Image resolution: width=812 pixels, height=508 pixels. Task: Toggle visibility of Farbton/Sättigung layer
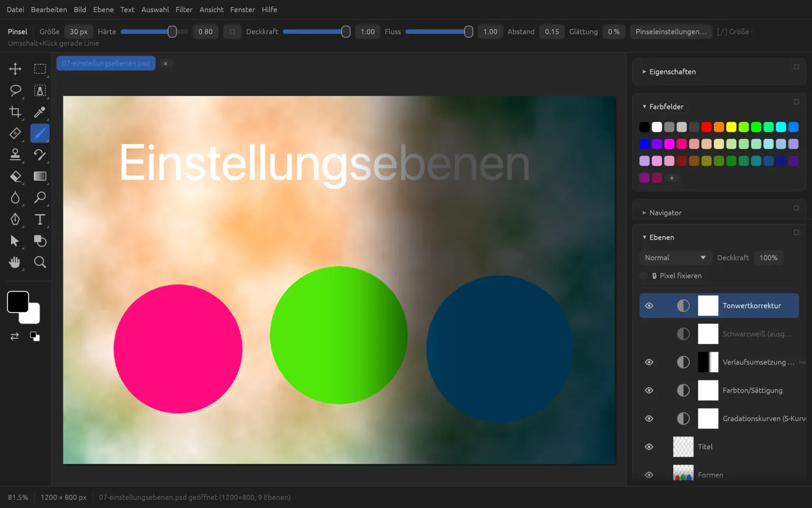coord(649,390)
